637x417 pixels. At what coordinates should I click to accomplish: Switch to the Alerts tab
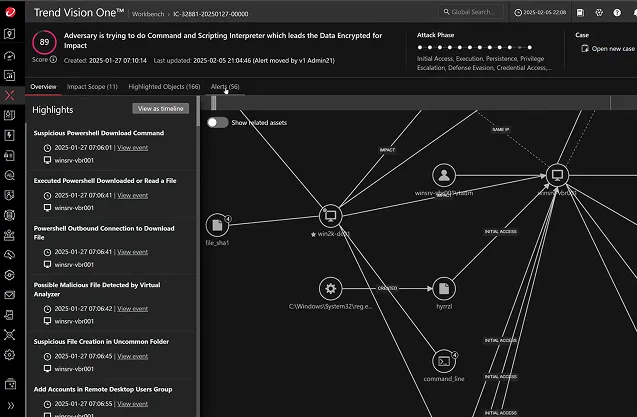225,87
